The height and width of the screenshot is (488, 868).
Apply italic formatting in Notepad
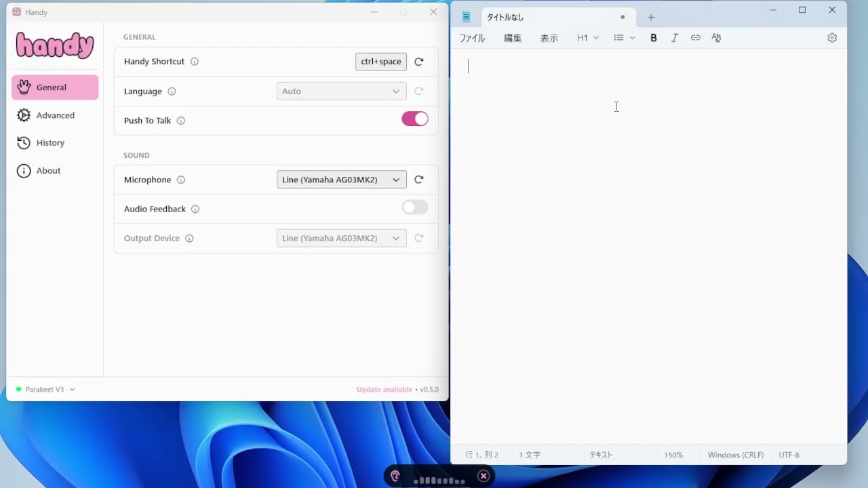pyautogui.click(x=675, y=38)
